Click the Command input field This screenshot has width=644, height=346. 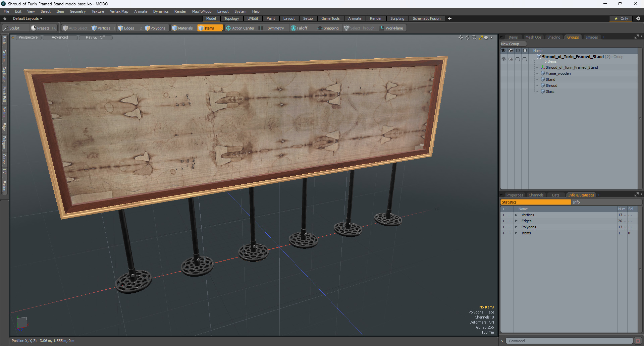(569, 341)
